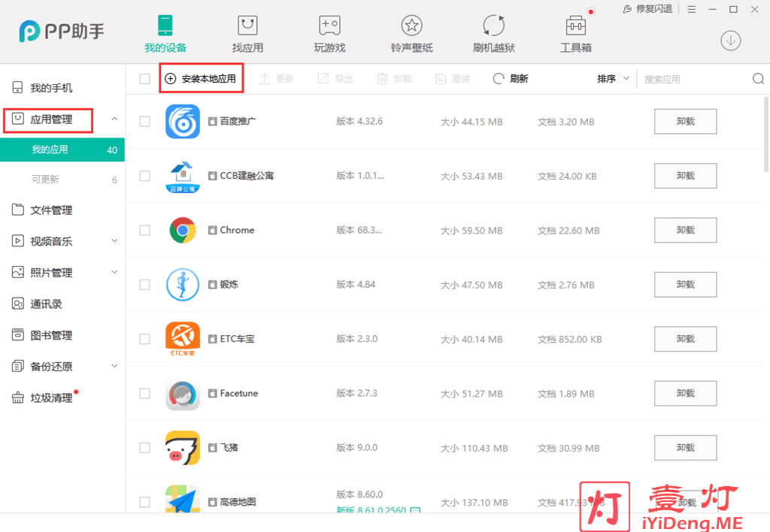Focus the 搜索应用 search field
The width and height of the screenshot is (770, 532).
(x=695, y=79)
